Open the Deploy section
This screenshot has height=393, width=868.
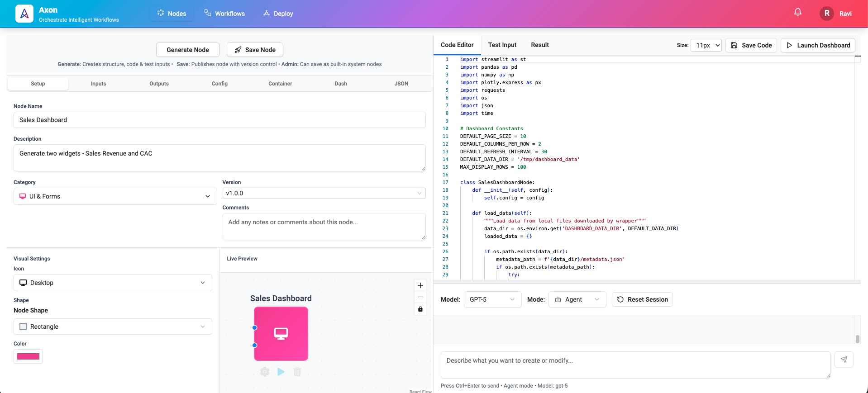pyautogui.click(x=278, y=14)
